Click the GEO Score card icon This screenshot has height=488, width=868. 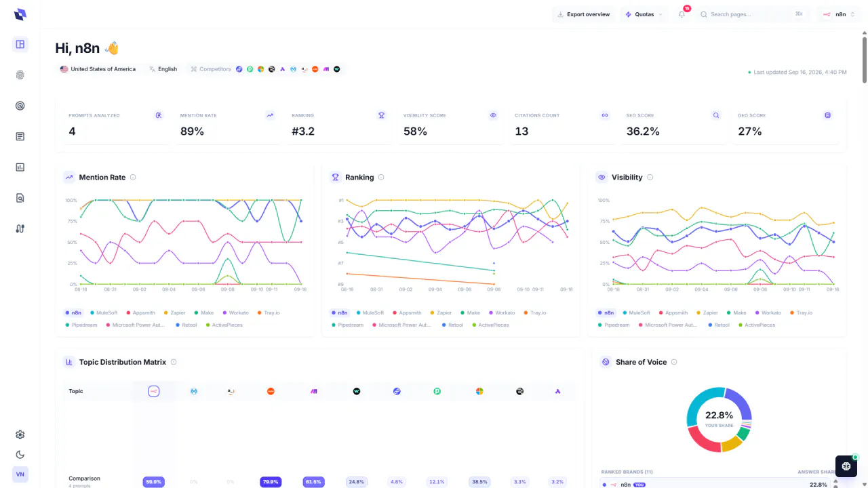point(827,115)
